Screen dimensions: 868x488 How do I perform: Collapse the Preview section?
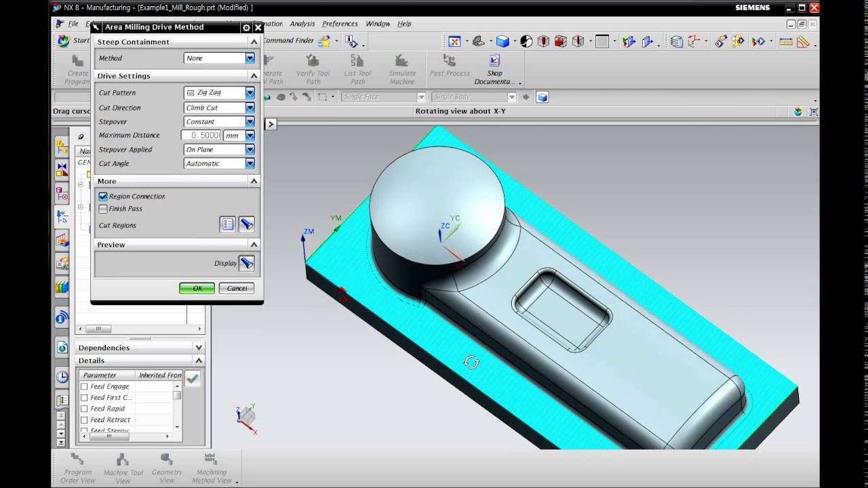(254, 244)
